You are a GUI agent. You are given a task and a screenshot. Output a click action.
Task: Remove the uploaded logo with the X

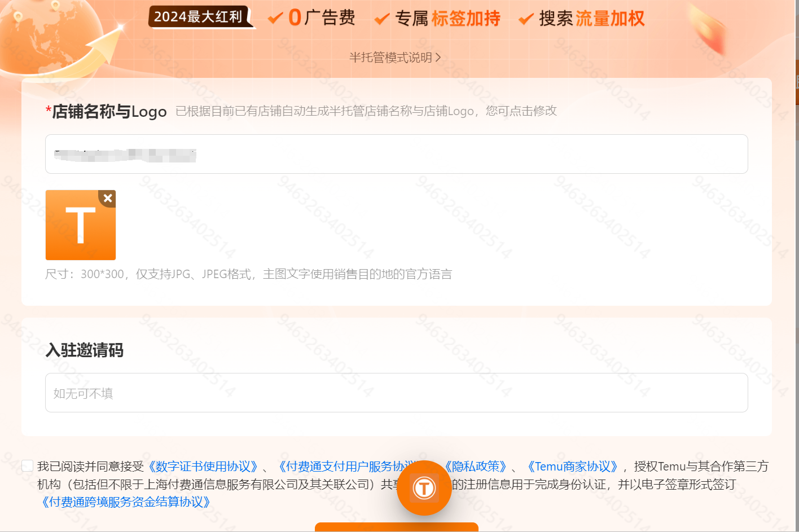pyautogui.click(x=108, y=198)
